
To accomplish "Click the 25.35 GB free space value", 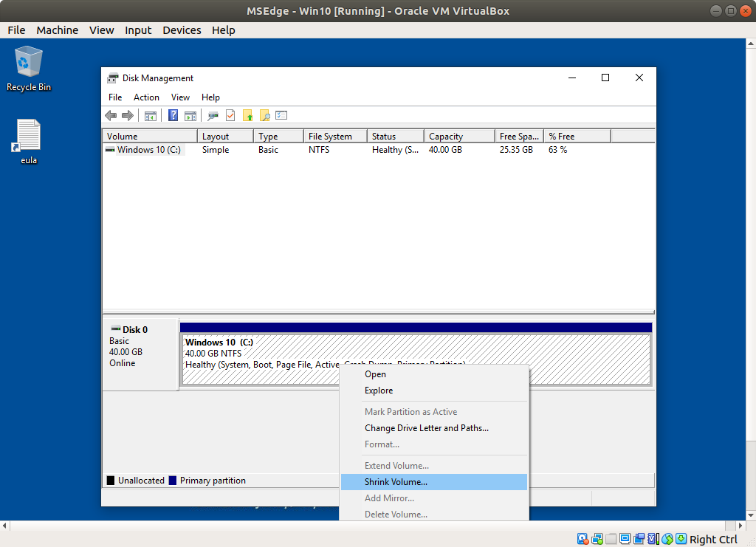I will click(x=516, y=150).
